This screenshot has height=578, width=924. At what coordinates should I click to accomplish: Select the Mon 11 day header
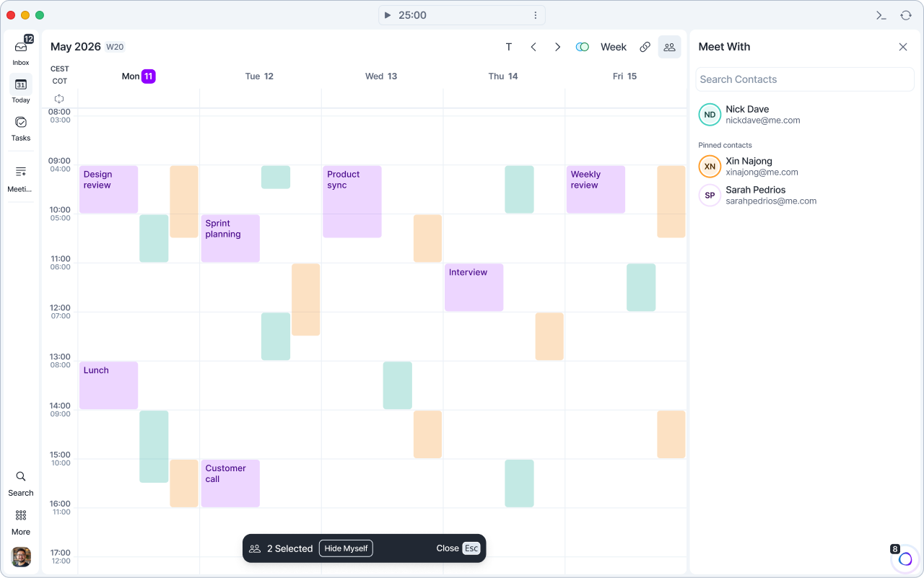click(139, 76)
